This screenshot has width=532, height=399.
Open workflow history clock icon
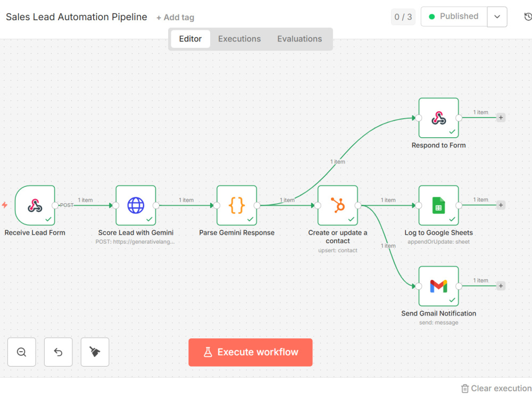(x=528, y=16)
